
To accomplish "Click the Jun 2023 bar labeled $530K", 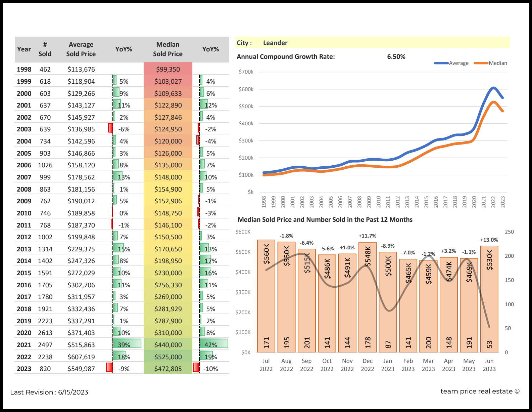I will (489, 299).
